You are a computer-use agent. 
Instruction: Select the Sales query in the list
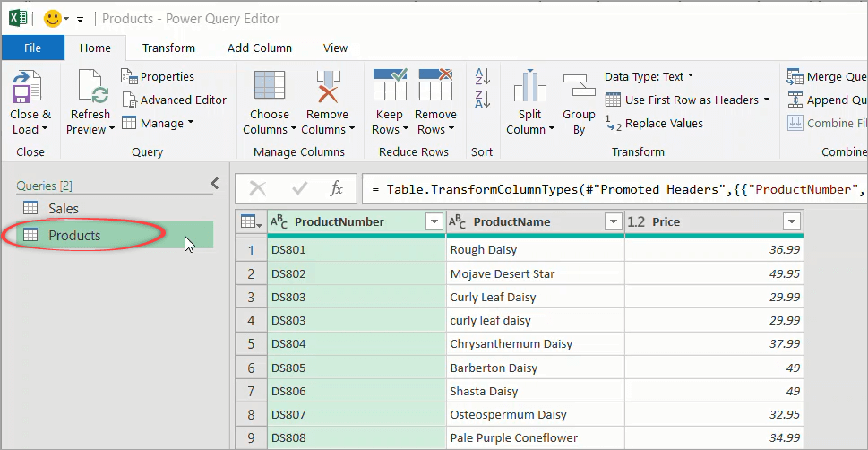tap(64, 209)
